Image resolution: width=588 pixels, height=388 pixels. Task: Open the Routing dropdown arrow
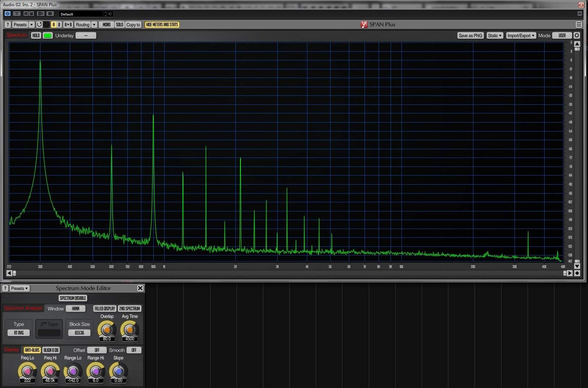point(94,25)
